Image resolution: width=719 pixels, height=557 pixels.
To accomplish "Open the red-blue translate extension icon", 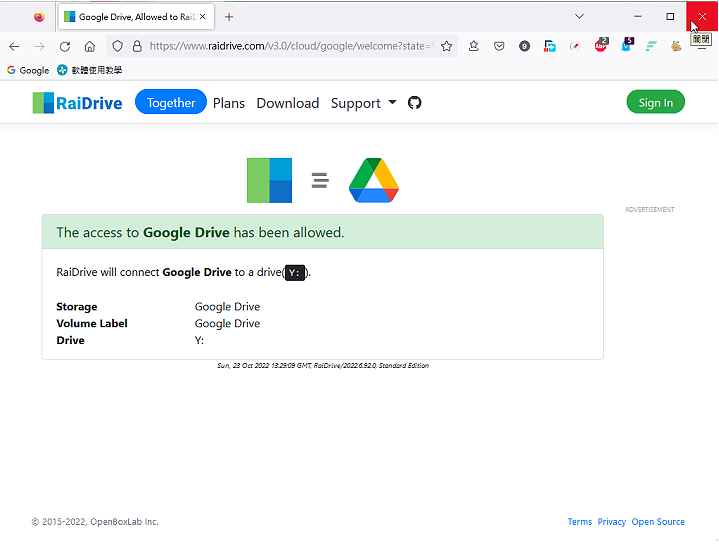I will click(550, 46).
